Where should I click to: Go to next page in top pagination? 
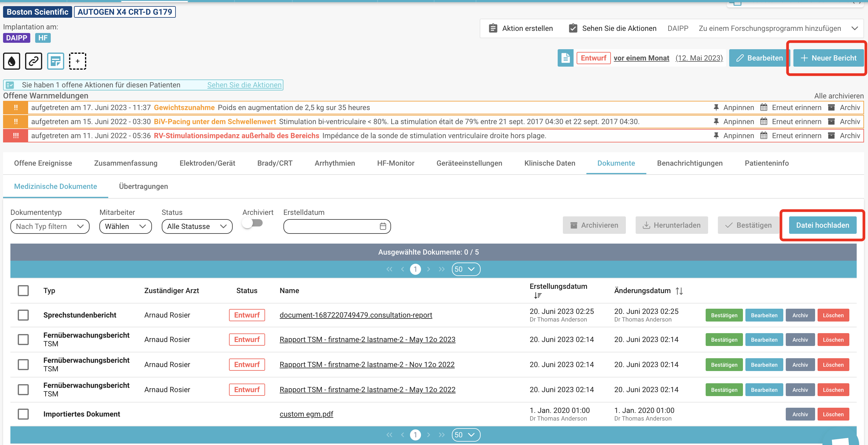tap(428, 269)
